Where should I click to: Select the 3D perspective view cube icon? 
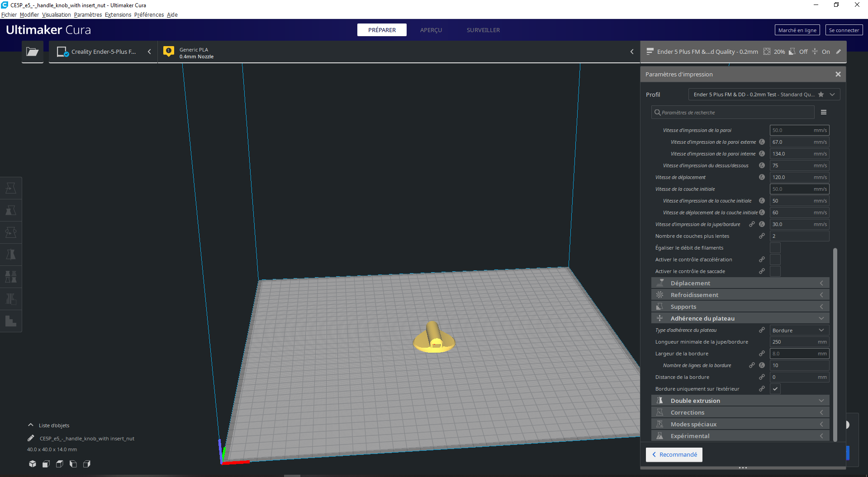pyautogui.click(x=33, y=464)
